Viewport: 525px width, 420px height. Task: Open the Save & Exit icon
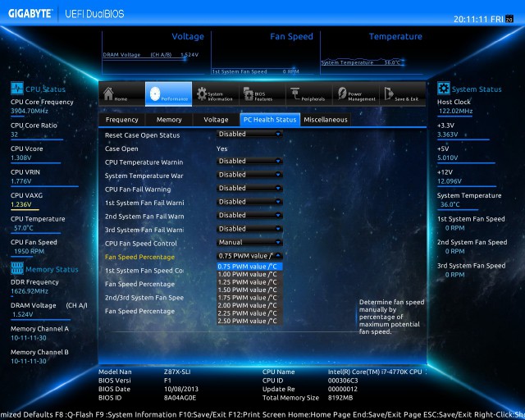388,94
